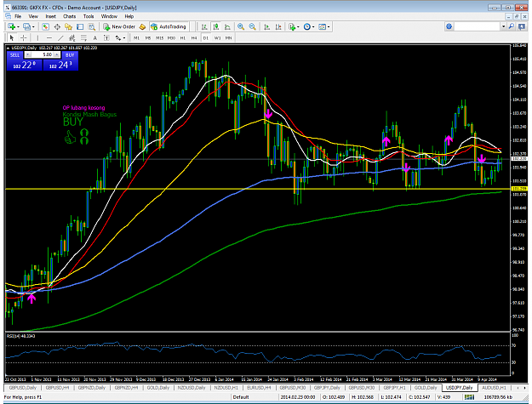Screen dimensions: 532x404
Task: Select the crosshair cursor tool
Action: (24, 38)
